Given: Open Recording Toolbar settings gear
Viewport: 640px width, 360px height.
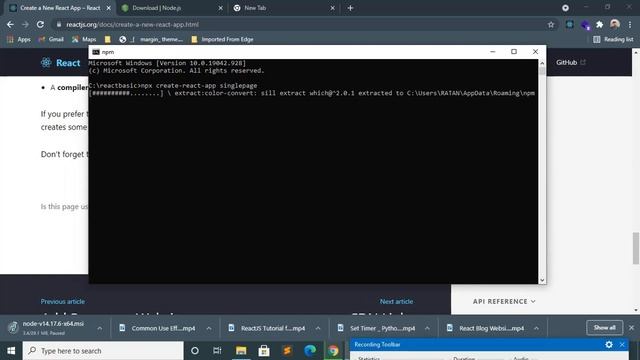Looking at the screenshot, I should (609, 344).
